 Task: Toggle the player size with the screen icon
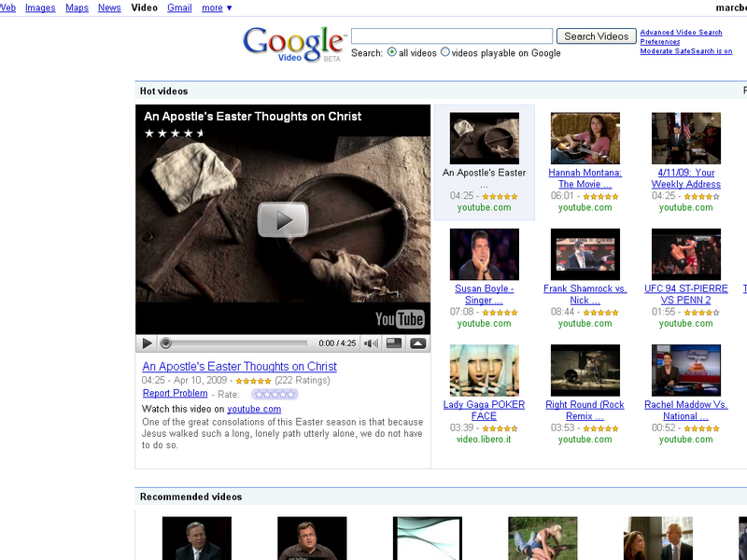393,343
